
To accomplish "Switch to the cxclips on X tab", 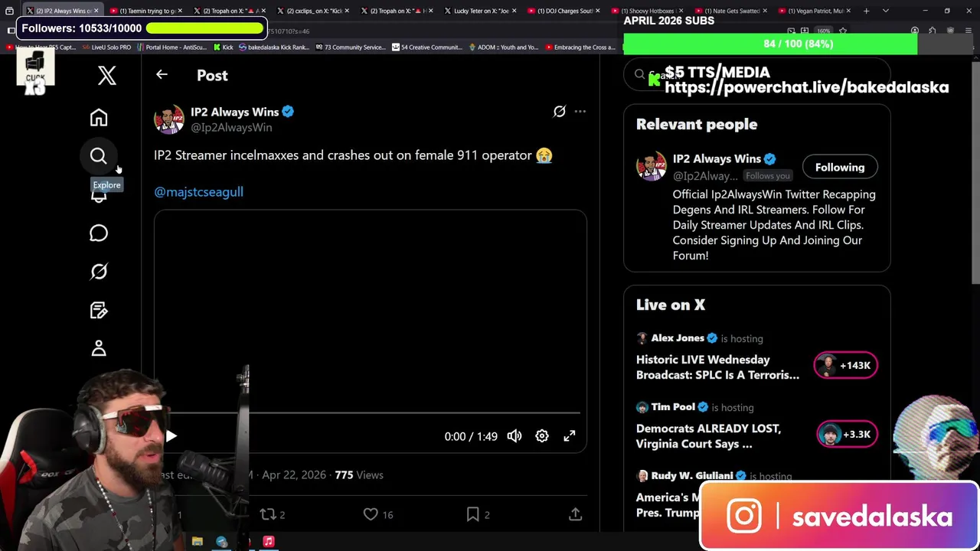I will pos(314,11).
